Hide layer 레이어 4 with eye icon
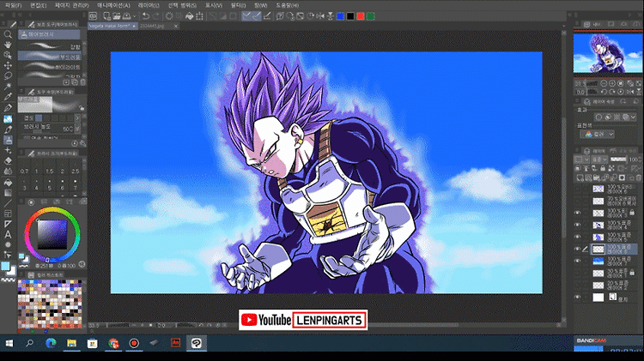This screenshot has height=361, width=644. click(578, 225)
